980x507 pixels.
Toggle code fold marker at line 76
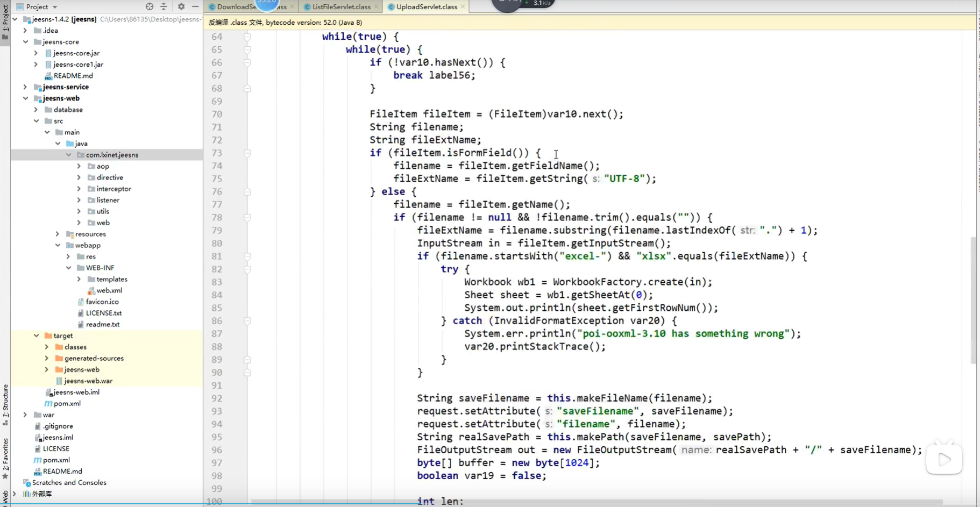247,191
